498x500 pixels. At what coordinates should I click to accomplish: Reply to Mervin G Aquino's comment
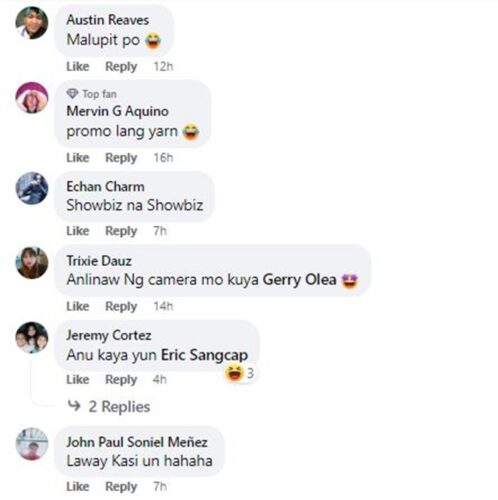point(121,158)
